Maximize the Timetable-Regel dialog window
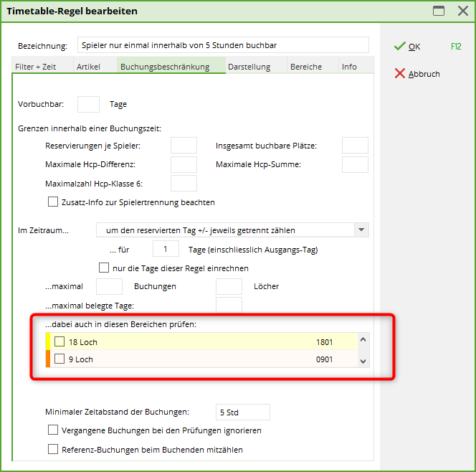Viewport: 476px width, 472px height. [439, 11]
